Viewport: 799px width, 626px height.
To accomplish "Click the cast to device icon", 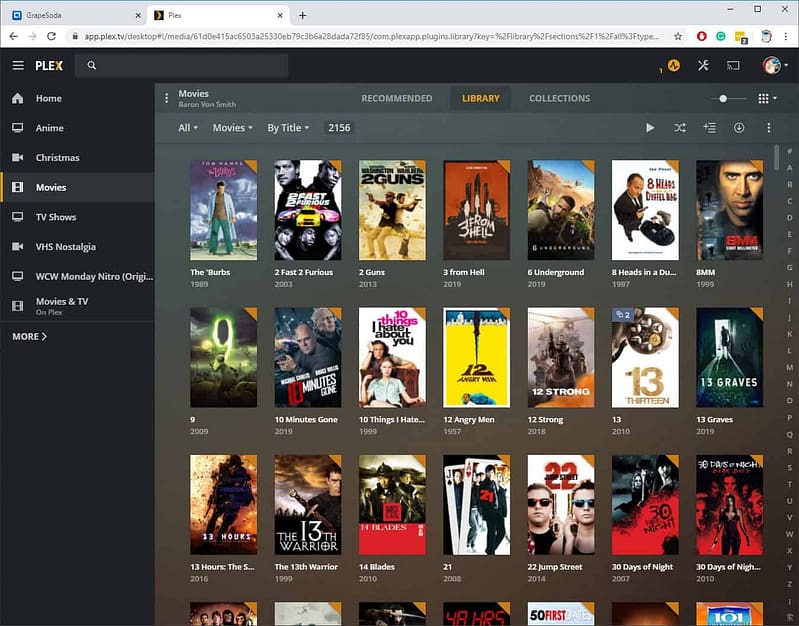I will (733, 65).
